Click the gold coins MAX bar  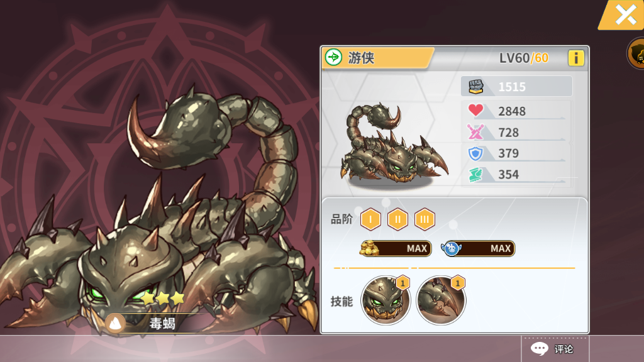point(396,248)
